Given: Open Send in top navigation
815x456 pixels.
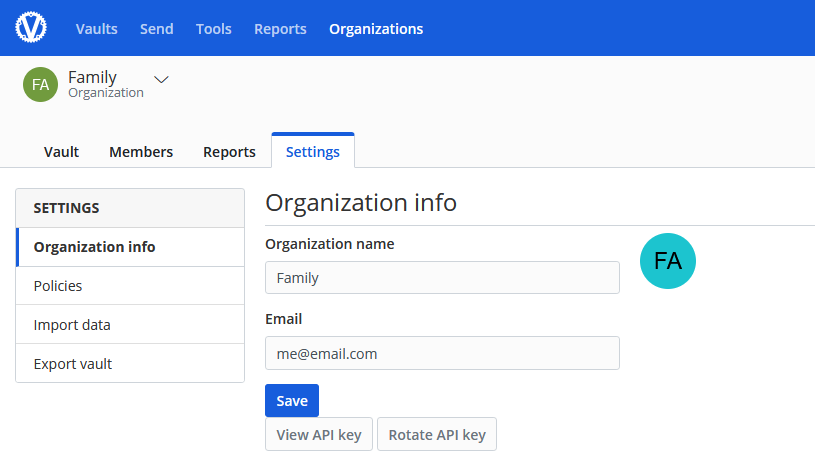Looking at the screenshot, I should point(156,29).
